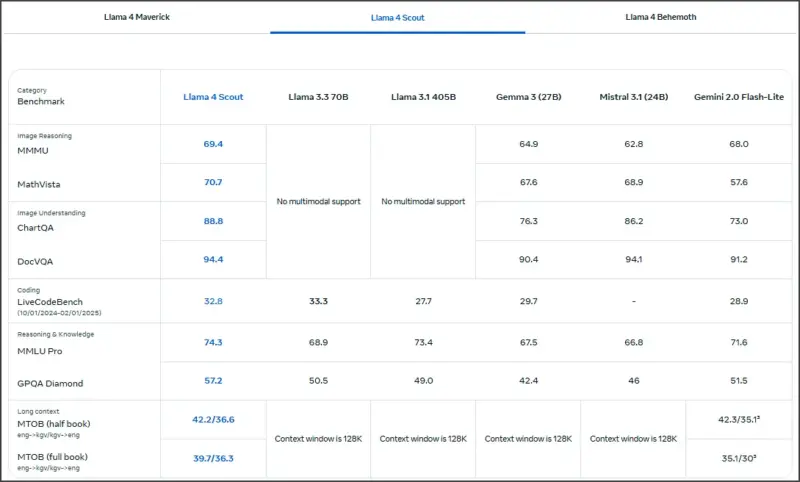Select the MMLU Pro row label
Screen dimensions: 800x482
tap(40, 351)
